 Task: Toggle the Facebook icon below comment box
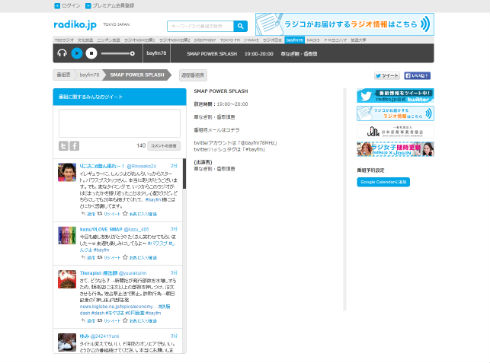(x=74, y=146)
